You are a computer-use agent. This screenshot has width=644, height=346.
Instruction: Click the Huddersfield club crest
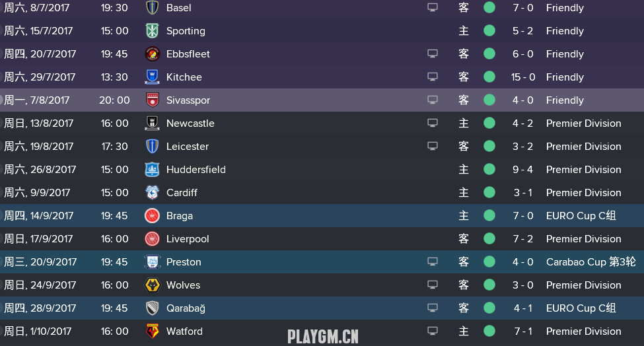tap(152, 170)
